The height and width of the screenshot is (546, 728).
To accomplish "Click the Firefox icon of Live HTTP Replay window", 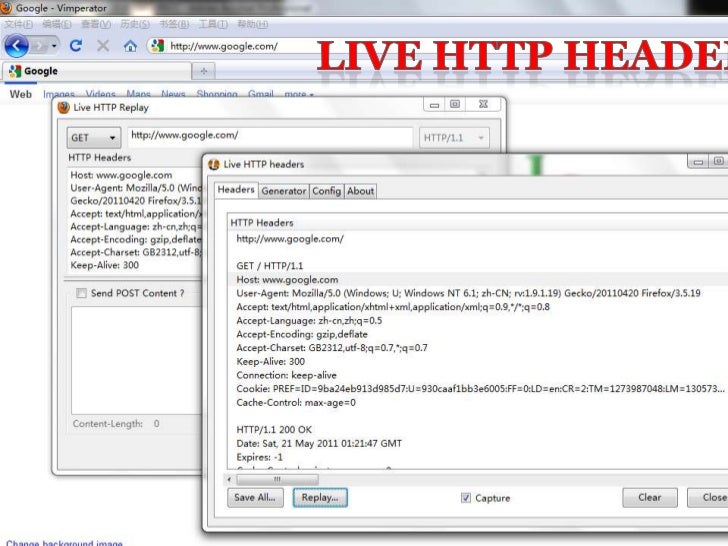I will (x=63, y=107).
